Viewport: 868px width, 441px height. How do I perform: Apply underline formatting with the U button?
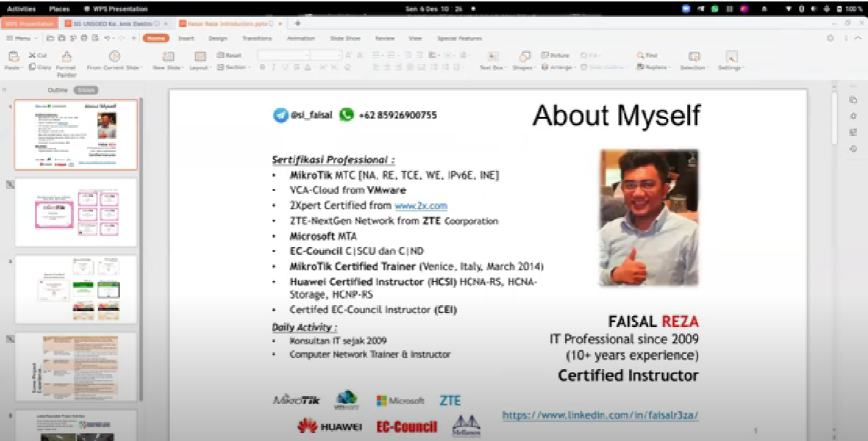click(x=285, y=68)
